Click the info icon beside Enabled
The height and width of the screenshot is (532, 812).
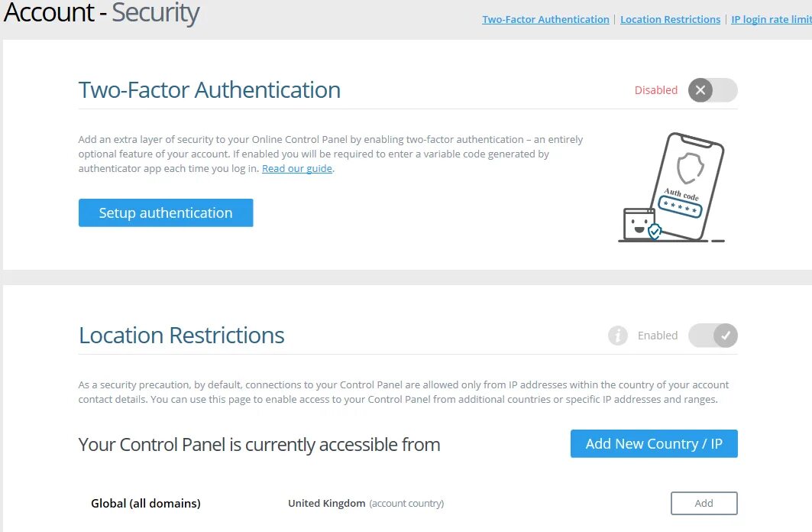617,336
